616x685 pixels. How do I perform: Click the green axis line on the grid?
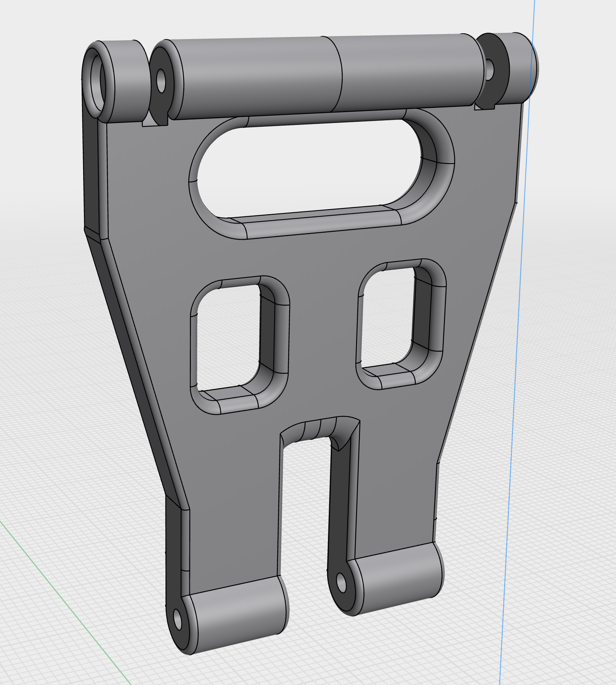click(x=66, y=603)
